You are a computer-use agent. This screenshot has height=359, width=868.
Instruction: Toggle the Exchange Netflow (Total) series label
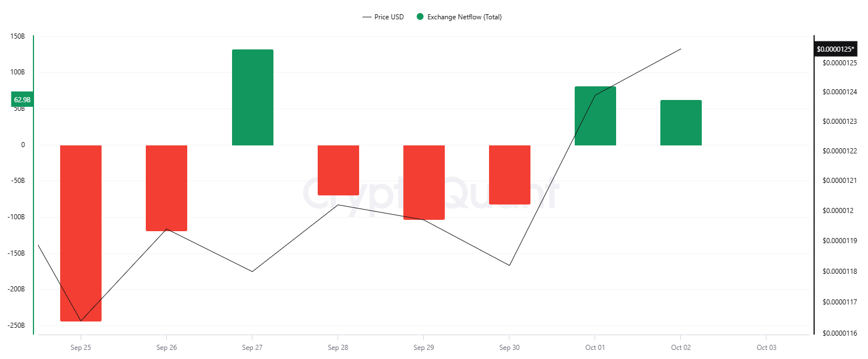[464, 17]
